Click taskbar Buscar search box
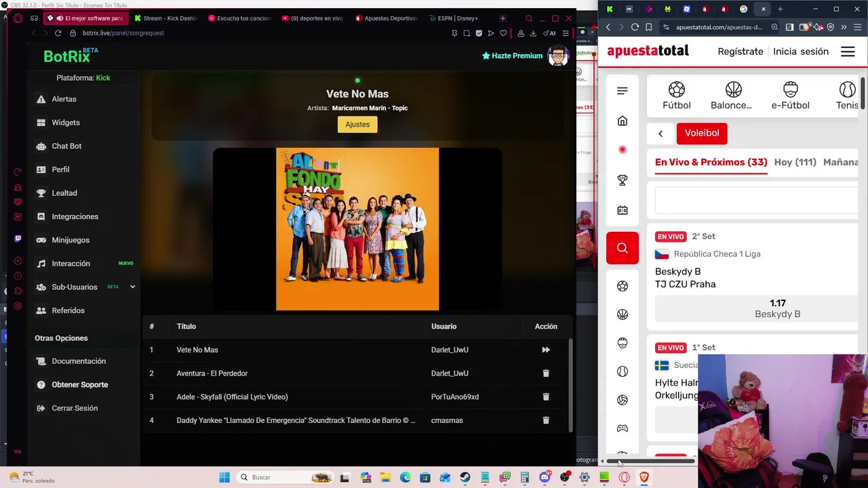The width and height of the screenshot is (868, 488). (285, 477)
